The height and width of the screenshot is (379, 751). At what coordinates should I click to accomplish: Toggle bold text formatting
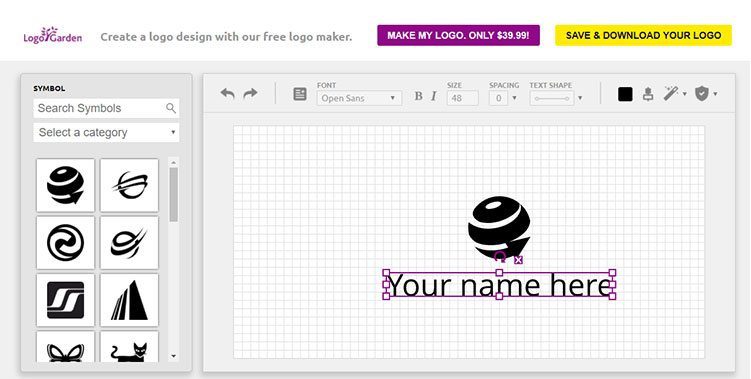click(x=418, y=96)
